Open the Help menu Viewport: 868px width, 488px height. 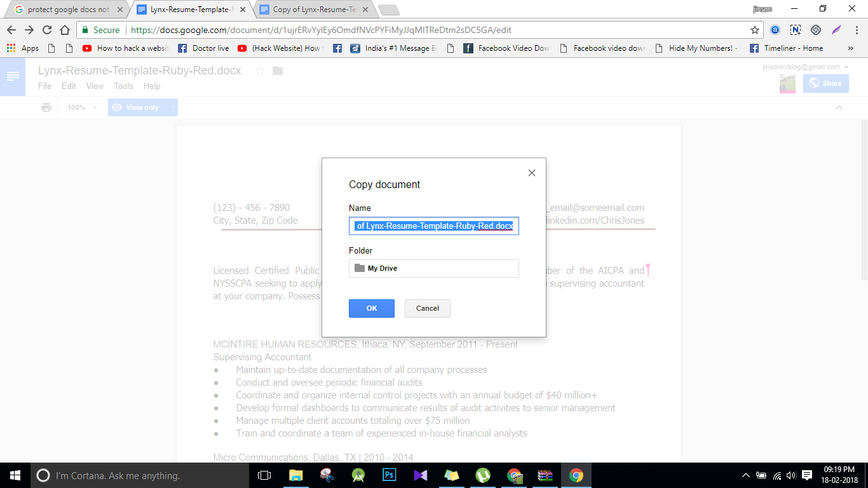click(152, 86)
